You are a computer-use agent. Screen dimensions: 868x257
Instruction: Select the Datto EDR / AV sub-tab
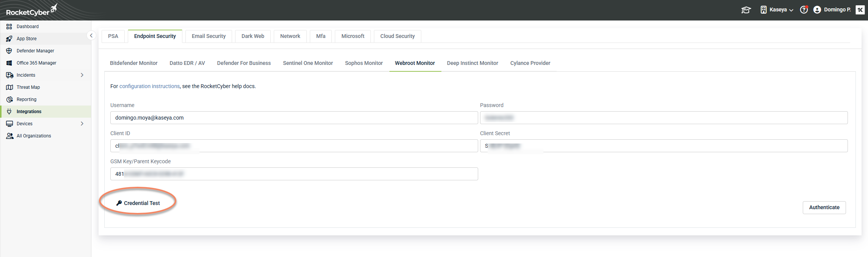pos(187,63)
